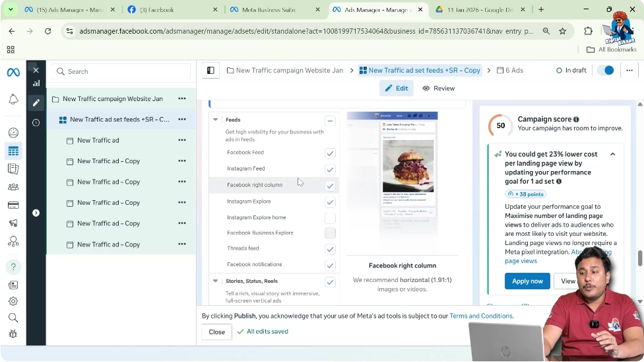Screen dimensions: 644x362
Task: Open the pencil edit icon in dark rail
Action: pyautogui.click(x=36, y=102)
